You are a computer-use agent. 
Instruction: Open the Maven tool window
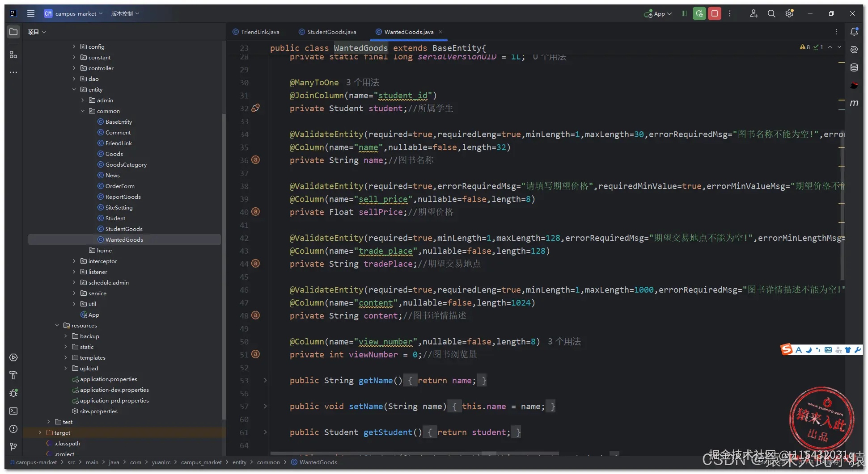[x=854, y=103]
